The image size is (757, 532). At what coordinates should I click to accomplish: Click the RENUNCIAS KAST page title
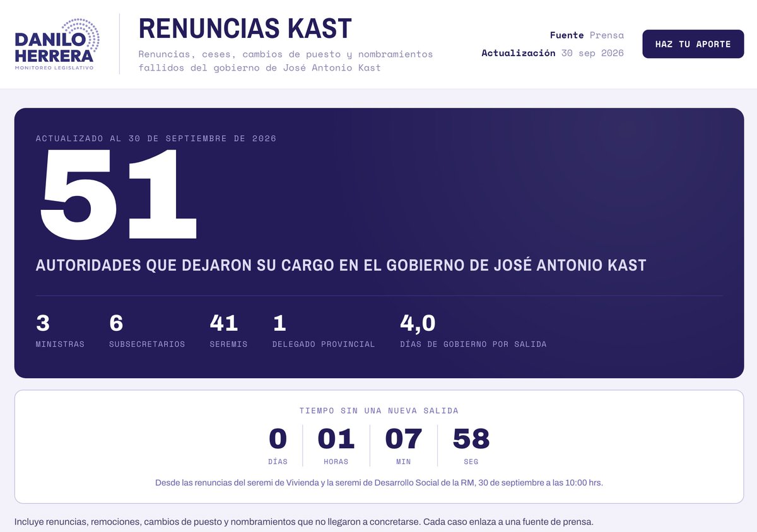[x=245, y=28]
